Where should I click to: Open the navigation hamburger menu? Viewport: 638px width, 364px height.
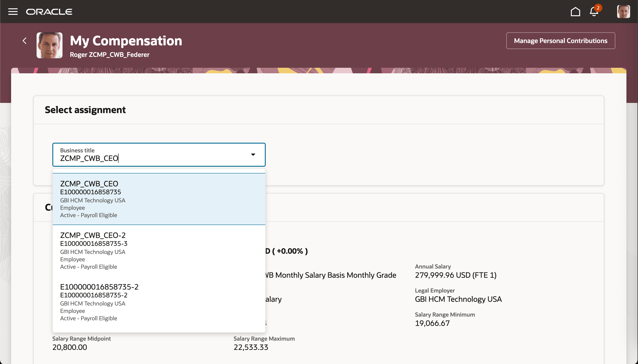click(13, 12)
